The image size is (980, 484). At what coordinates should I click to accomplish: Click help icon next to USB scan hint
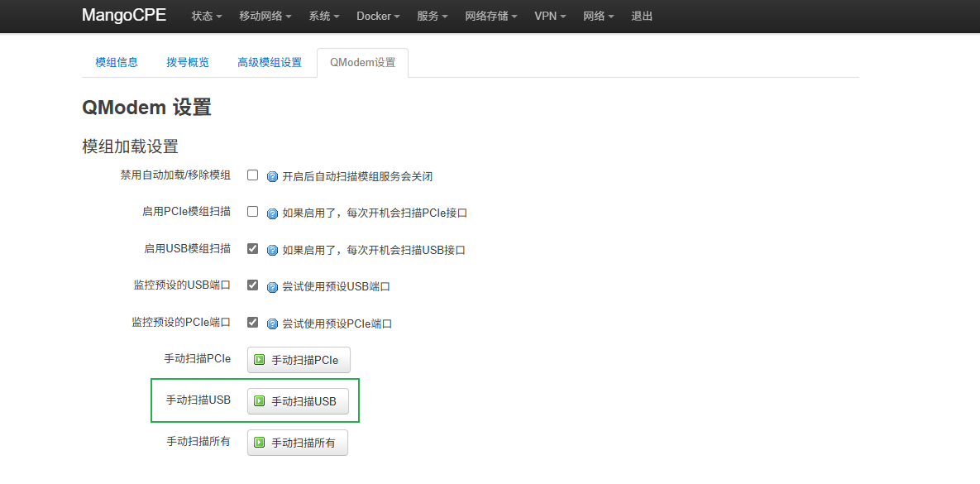pyautogui.click(x=272, y=250)
